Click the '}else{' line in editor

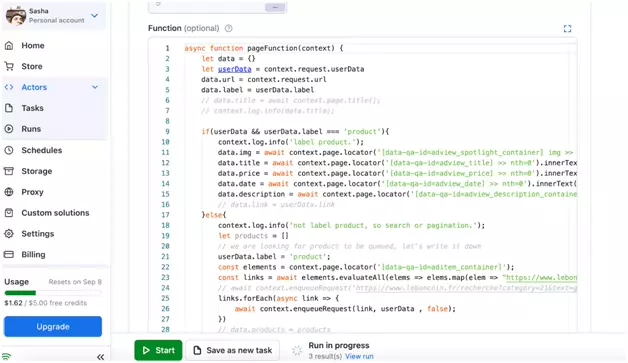[x=213, y=215]
